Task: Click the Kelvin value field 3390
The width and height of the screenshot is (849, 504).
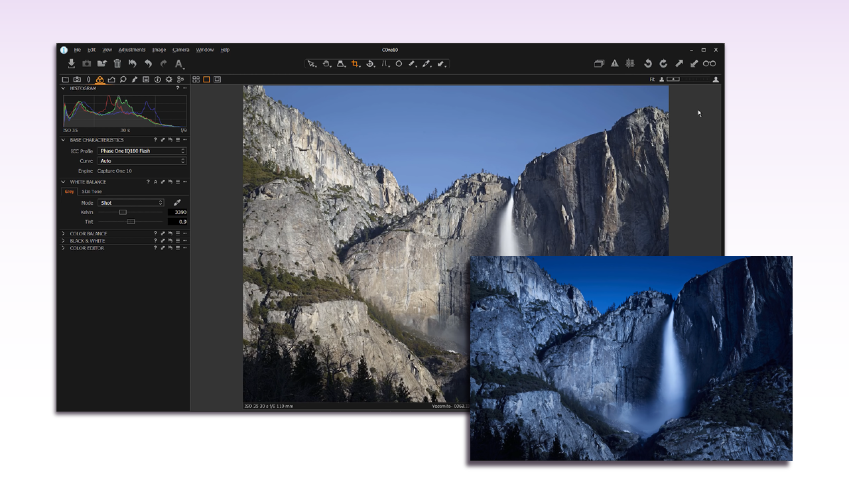Action: pos(177,212)
